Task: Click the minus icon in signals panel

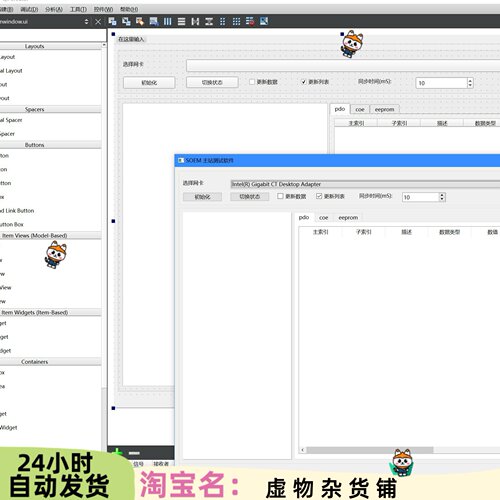Action: point(134,453)
